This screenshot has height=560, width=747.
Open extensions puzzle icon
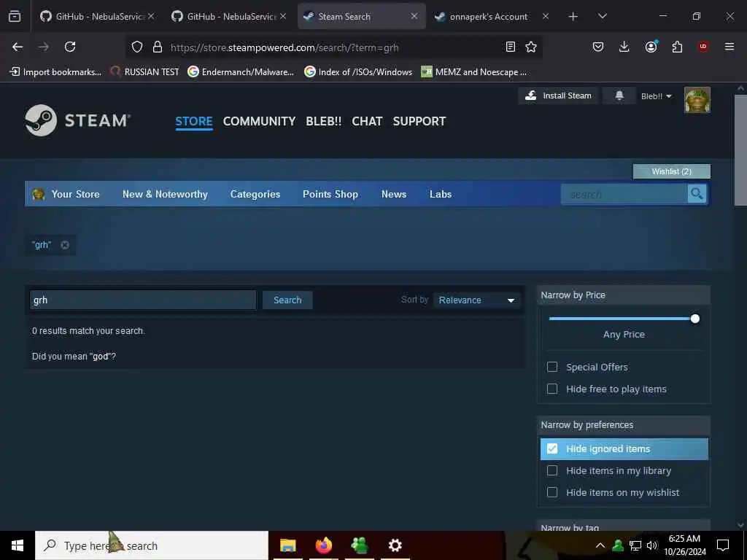(x=677, y=47)
